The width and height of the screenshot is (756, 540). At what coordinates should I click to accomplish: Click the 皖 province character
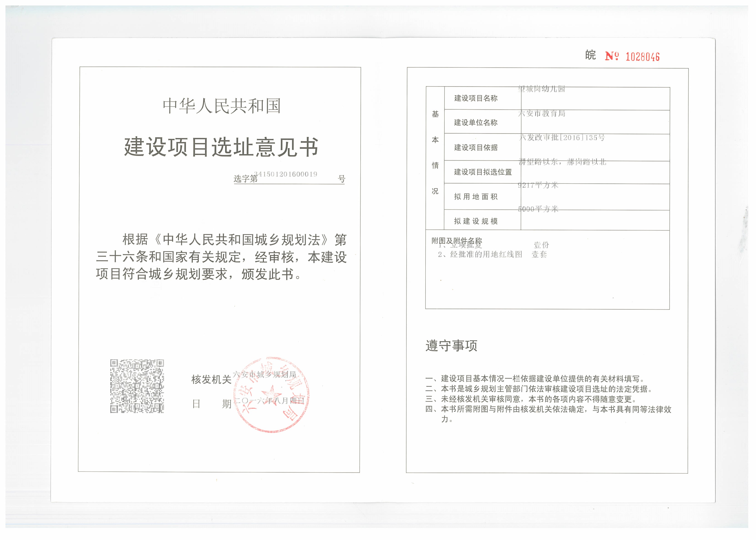590,55
